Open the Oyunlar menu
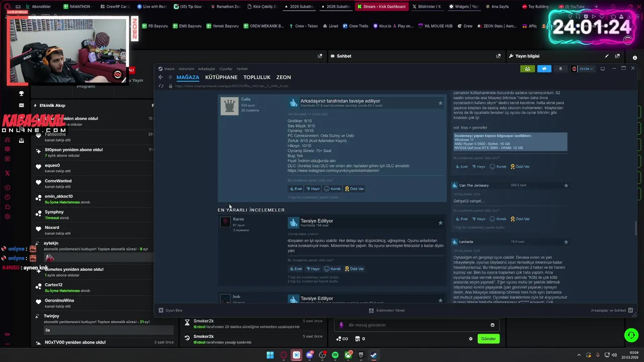 coord(226,69)
